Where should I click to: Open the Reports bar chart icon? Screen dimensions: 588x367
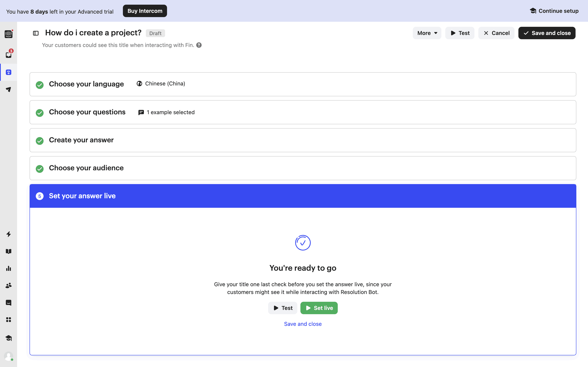click(9, 268)
